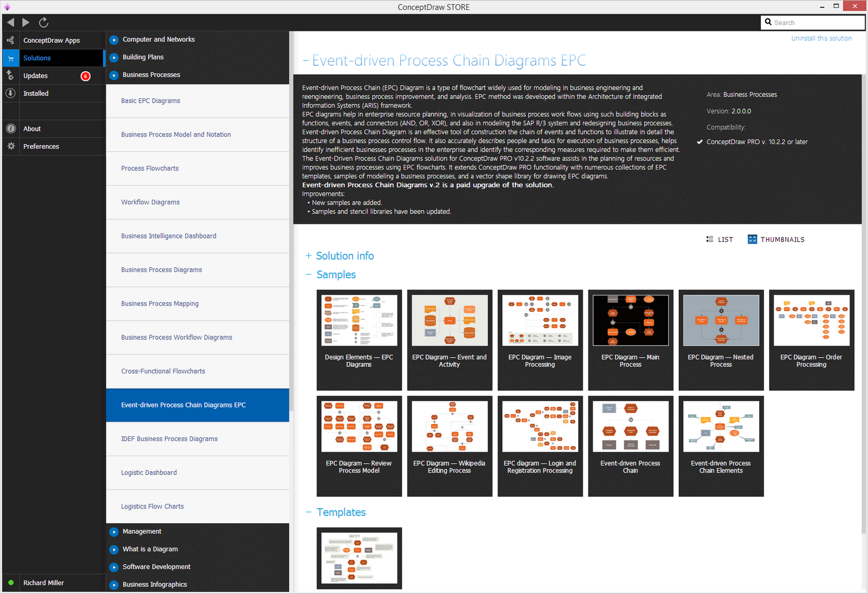Click the green status dot beside Richard Miller
The width and height of the screenshot is (868, 594).
(x=10, y=582)
